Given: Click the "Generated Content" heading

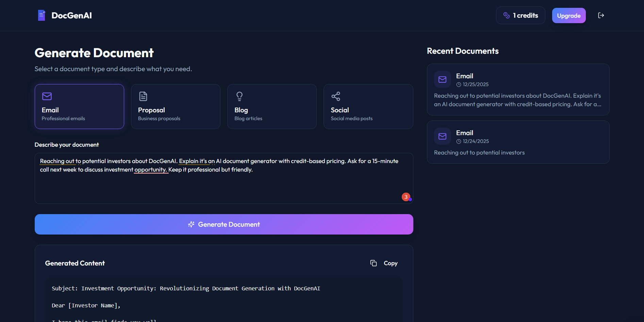Looking at the screenshot, I should tap(75, 263).
